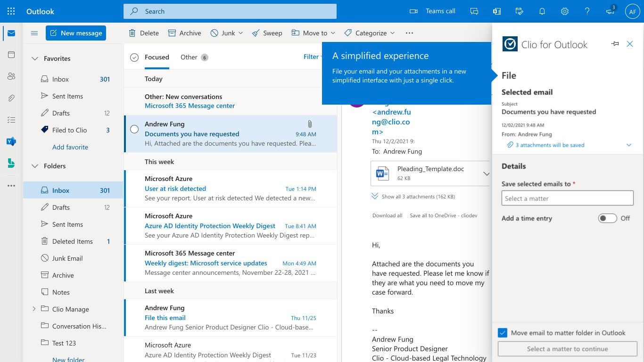The height and width of the screenshot is (362, 644).
Task: Open the Files attachments icon
Action: 11,98
